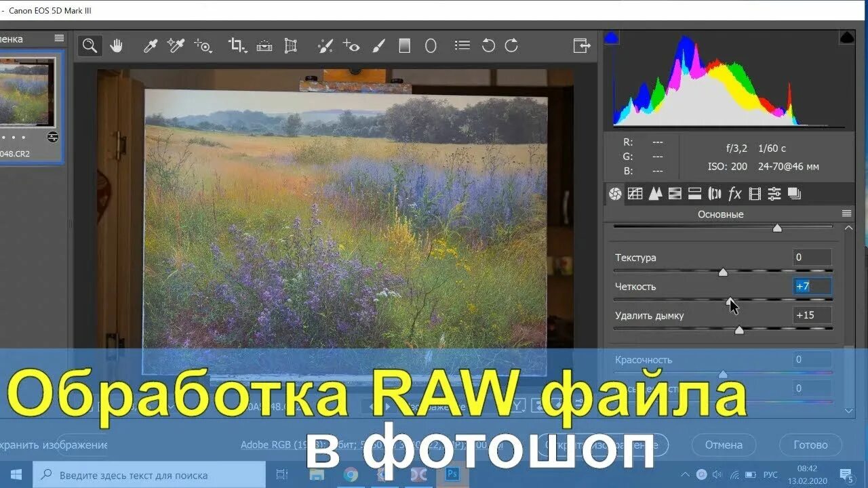Select the Targeted Adjustment tool
This screenshot has height=488, width=868.
click(x=203, y=45)
